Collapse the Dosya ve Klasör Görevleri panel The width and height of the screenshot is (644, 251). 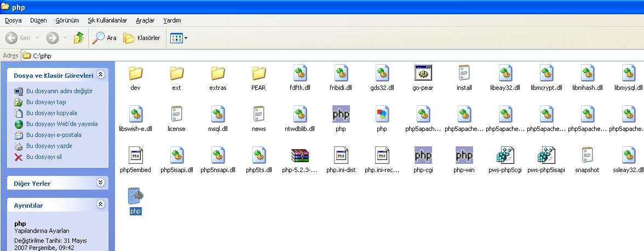[100, 75]
